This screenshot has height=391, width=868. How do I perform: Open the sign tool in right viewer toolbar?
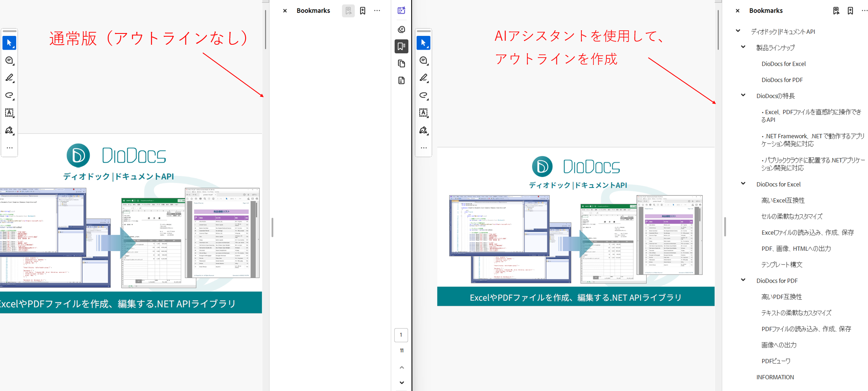tap(423, 131)
